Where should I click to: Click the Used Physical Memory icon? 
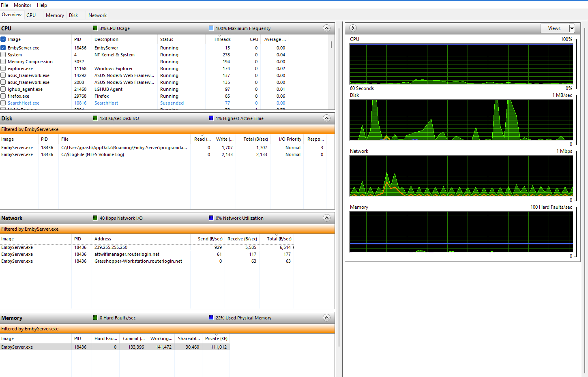coord(211,318)
